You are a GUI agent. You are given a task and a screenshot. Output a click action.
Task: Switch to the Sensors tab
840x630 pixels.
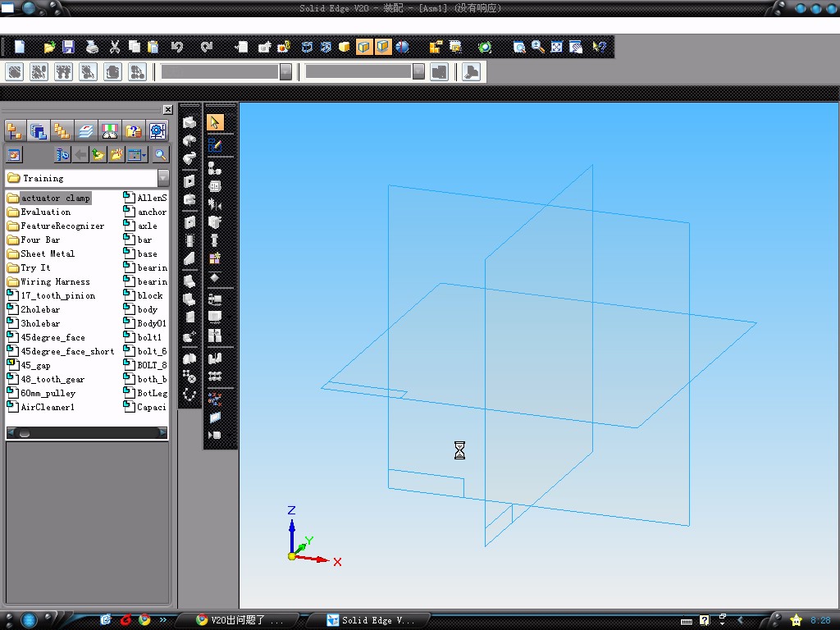click(109, 130)
